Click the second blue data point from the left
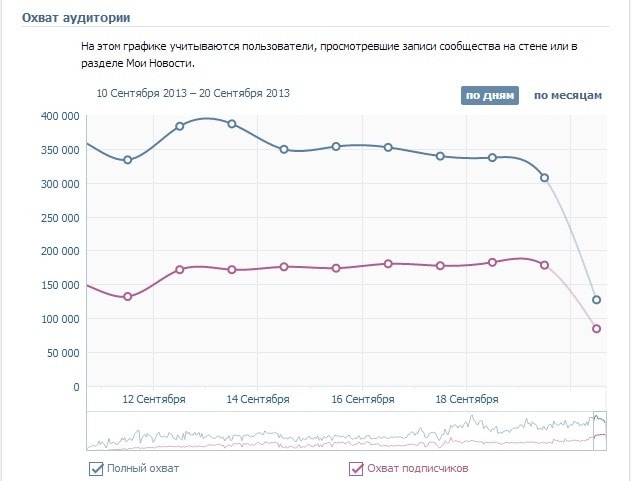 [x=180, y=127]
